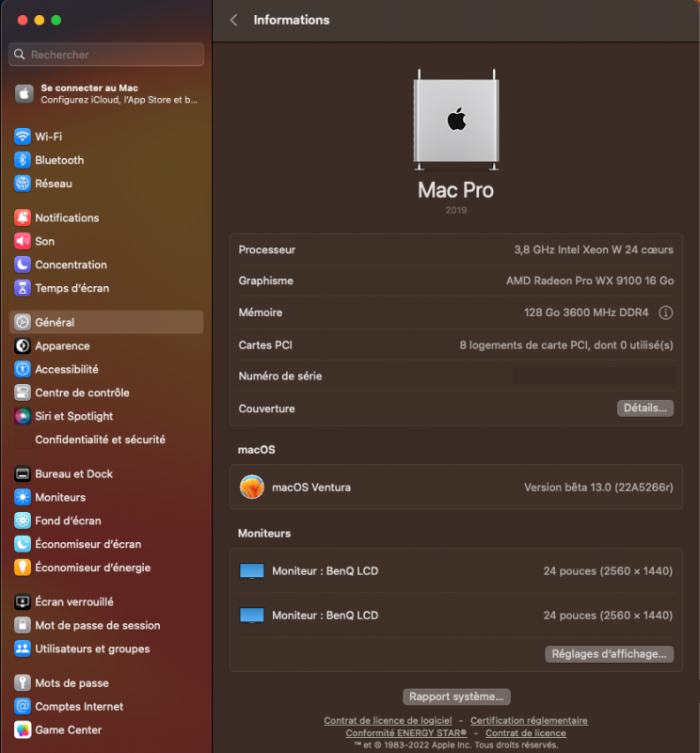
Task: Click the Fond d'écran flower icon
Action: [x=23, y=521]
